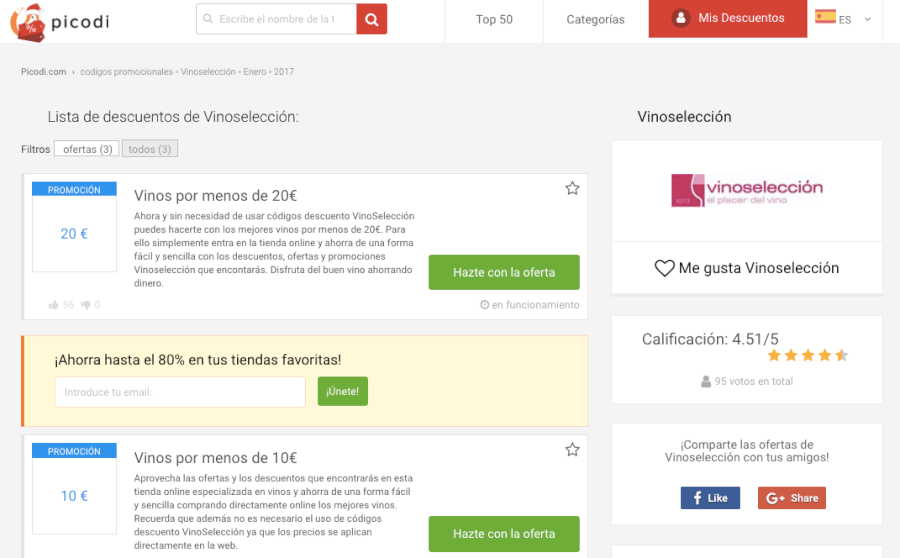The height and width of the screenshot is (558, 900).
Task: Click the Spanish flag icon
Action: (x=825, y=17)
